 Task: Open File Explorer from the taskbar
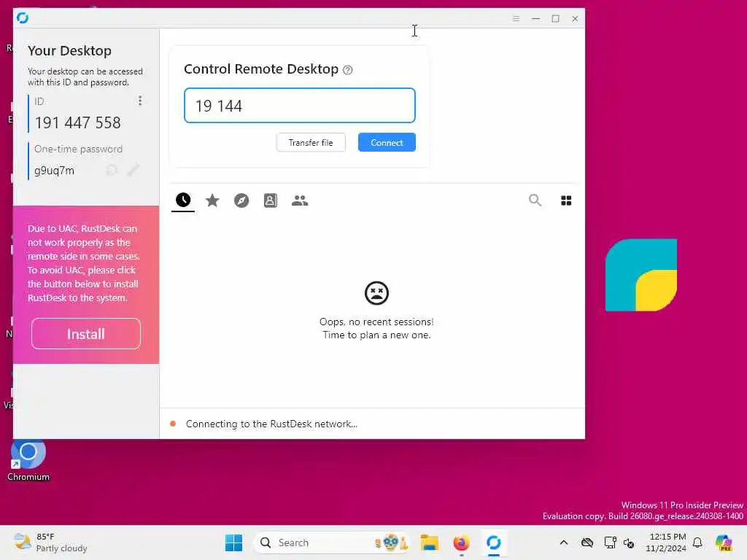[429, 542]
